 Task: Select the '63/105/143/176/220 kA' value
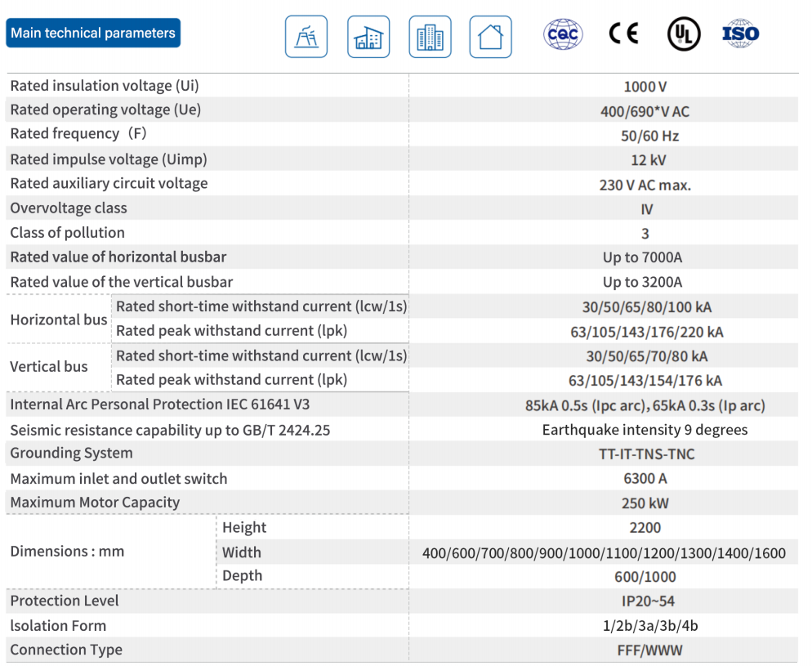click(647, 332)
